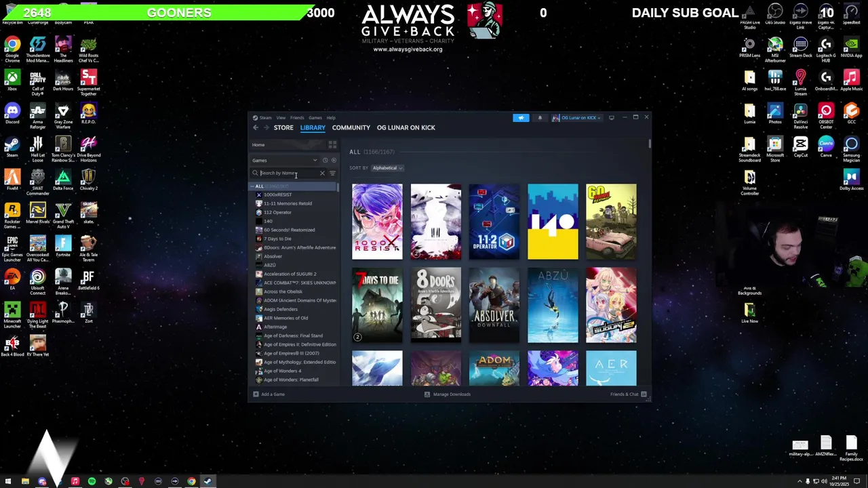The image size is (868, 488).
Task: Open the Friends menu
Action: [x=297, y=118]
